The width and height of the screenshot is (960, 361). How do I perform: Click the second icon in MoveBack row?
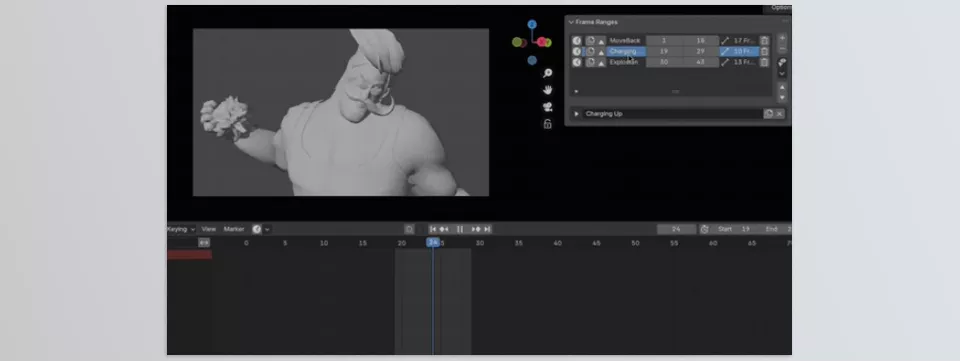click(x=590, y=40)
